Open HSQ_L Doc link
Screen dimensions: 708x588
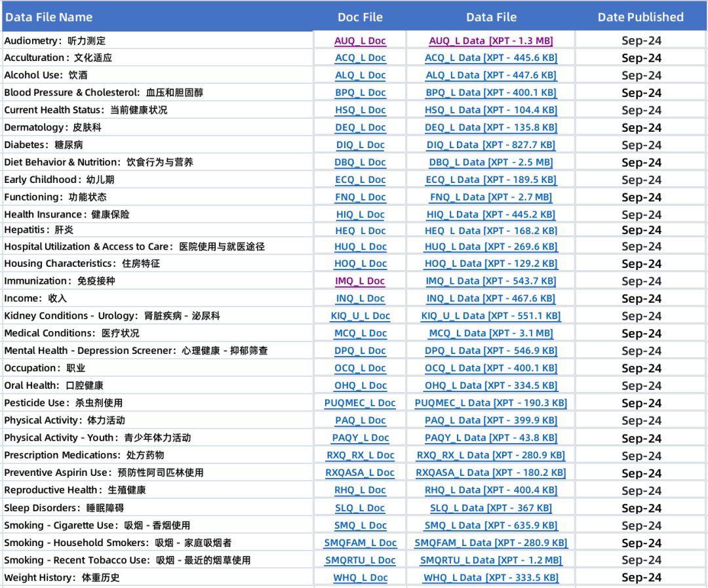[x=361, y=110]
